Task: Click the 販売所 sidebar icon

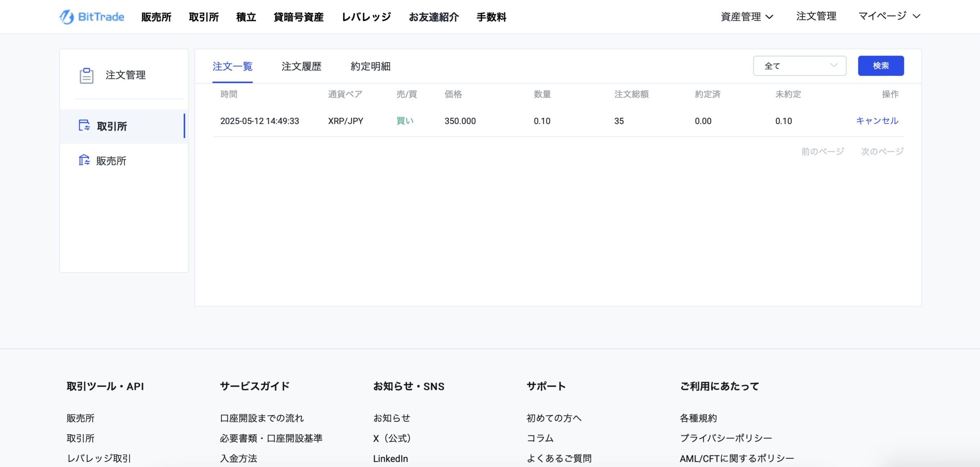Action: (x=84, y=160)
